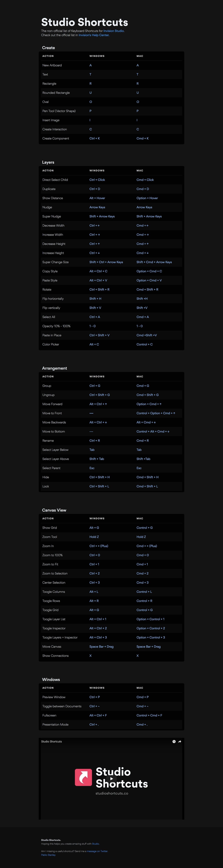Click 'Toogle Columns' action
Image resolution: width=223 pixels, height=868 pixels.
click(53, 592)
